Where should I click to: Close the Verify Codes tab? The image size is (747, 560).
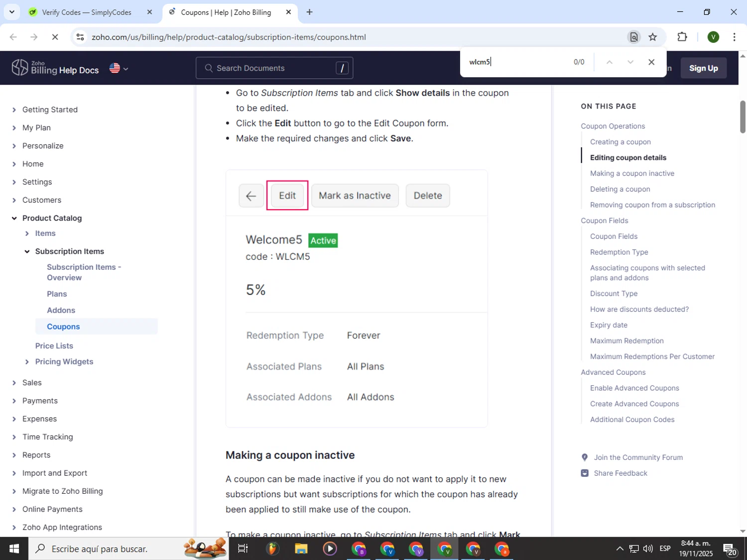(x=149, y=12)
